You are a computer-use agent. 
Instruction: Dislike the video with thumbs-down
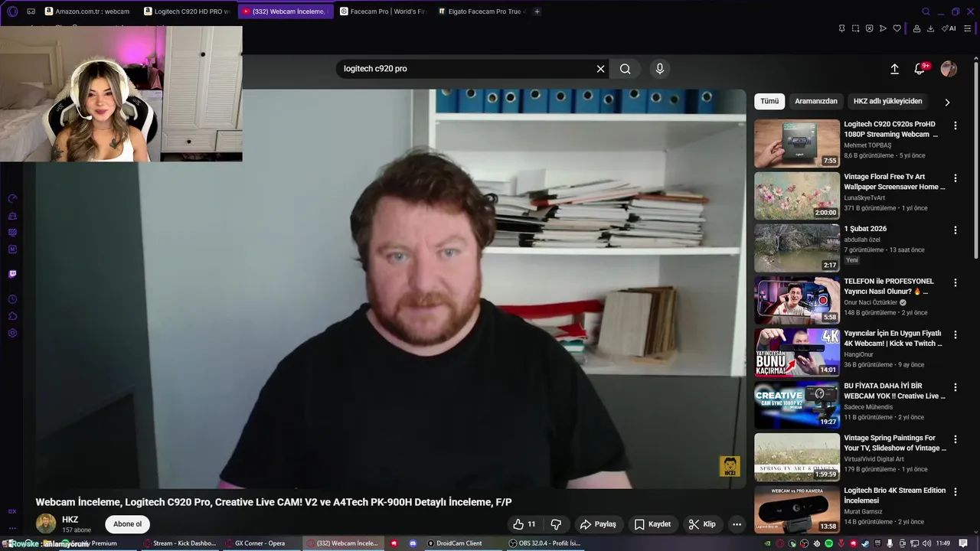pyautogui.click(x=557, y=524)
